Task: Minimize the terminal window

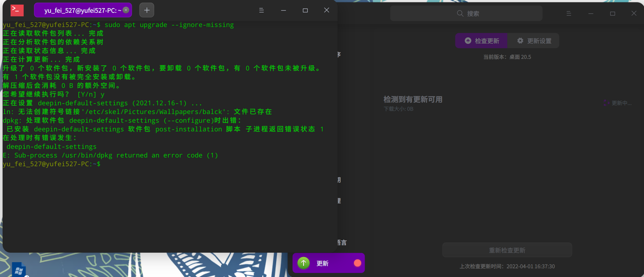Action: pyautogui.click(x=283, y=10)
